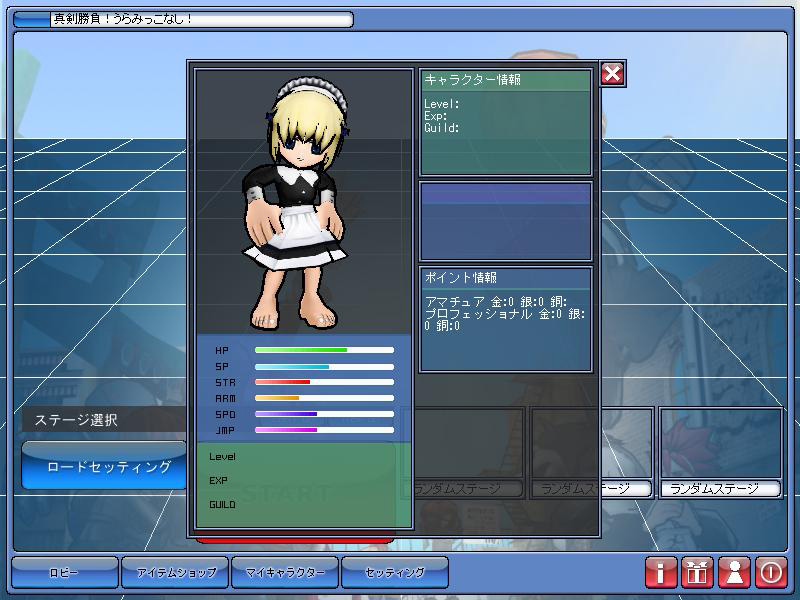Click the ARM stat bar

click(x=324, y=398)
